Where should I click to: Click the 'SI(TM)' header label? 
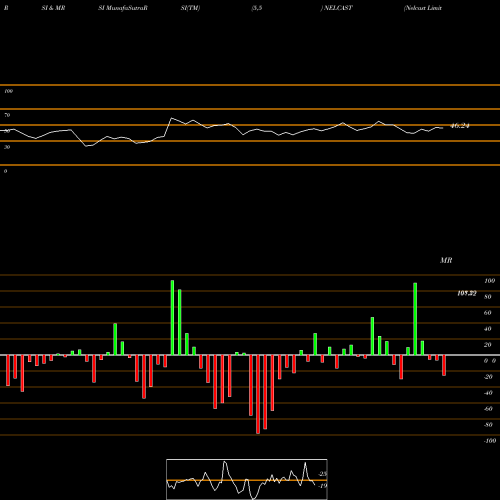[x=190, y=8]
